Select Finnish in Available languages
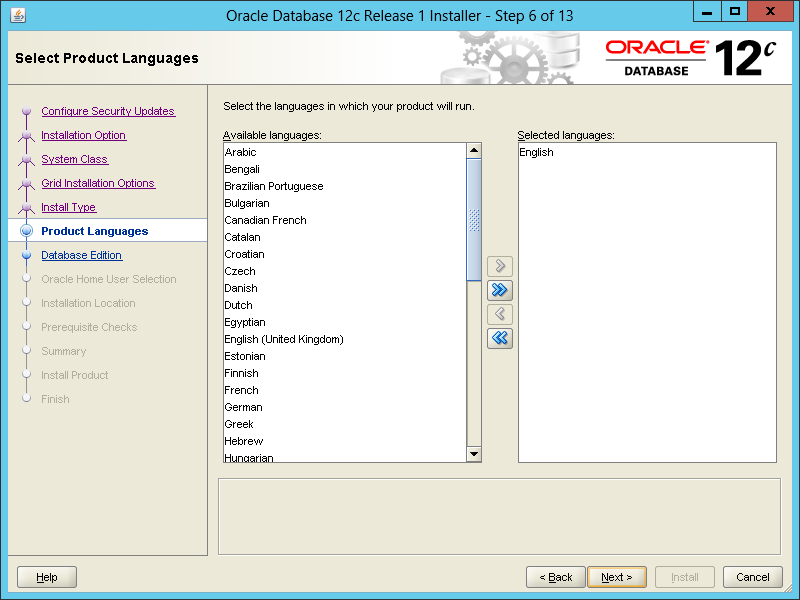 pyautogui.click(x=345, y=373)
